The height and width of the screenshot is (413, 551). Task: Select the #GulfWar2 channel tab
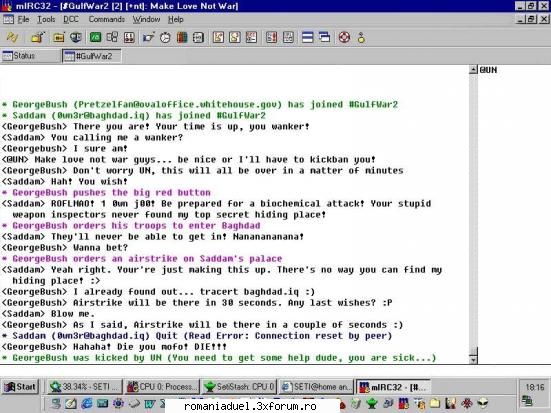coord(92,56)
